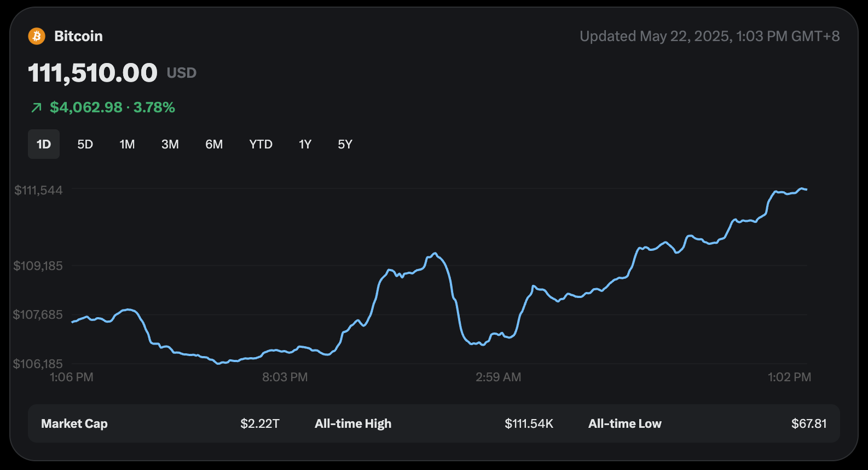Click the Updated May 22, 2025 timestamp
Image resolution: width=868 pixels, height=470 pixels.
[709, 36]
